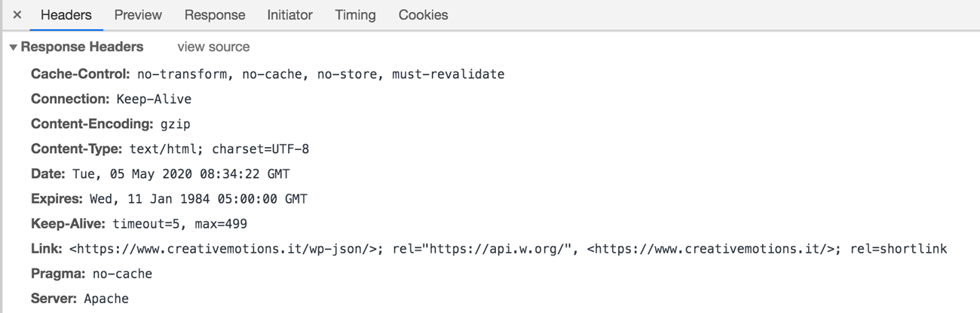Click the Content-Encoding gzip value
Viewport: 980px width, 313px height.
[x=175, y=124]
